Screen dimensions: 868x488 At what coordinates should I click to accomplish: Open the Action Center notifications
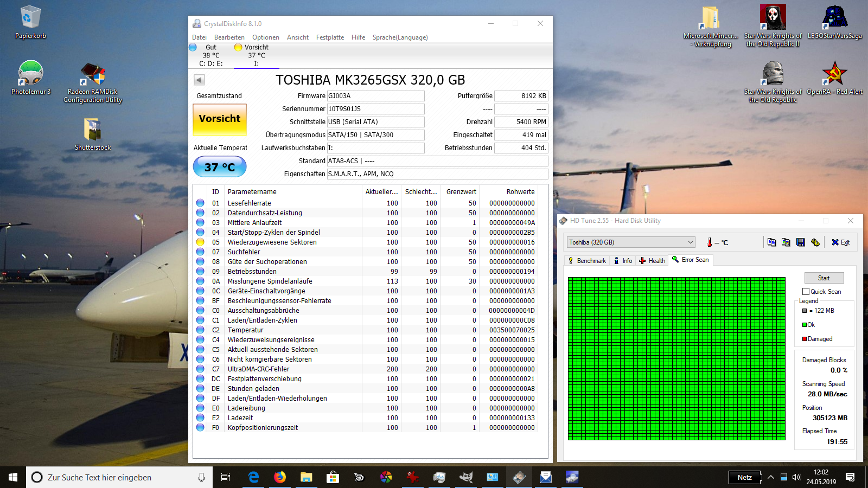click(x=850, y=477)
